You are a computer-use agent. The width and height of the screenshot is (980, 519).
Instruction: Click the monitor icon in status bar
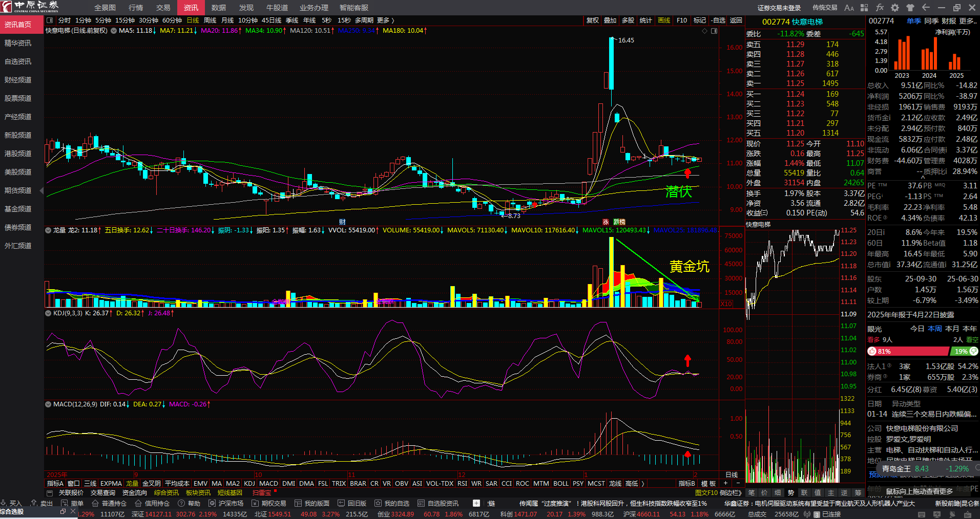tap(936, 514)
